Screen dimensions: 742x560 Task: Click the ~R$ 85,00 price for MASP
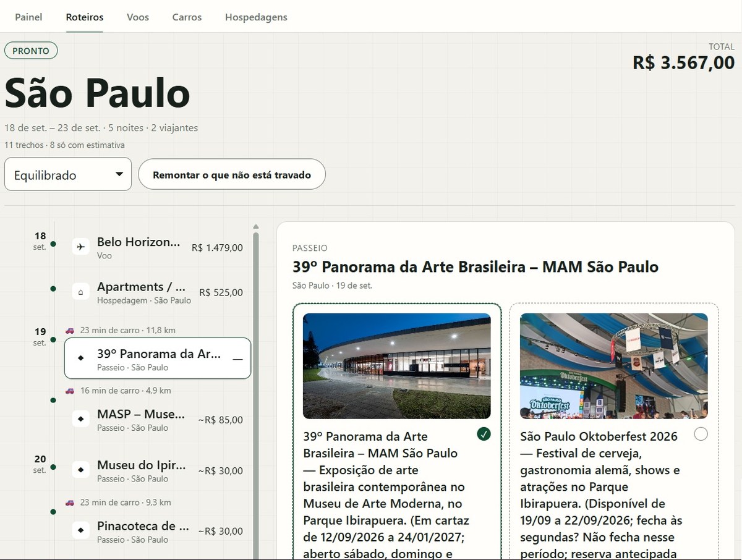tap(220, 420)
